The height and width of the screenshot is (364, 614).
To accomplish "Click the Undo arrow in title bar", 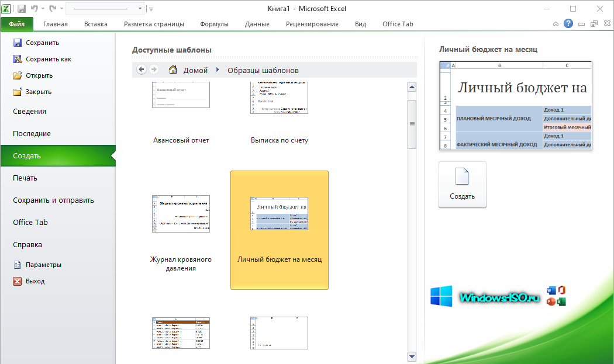I will 35,8.
